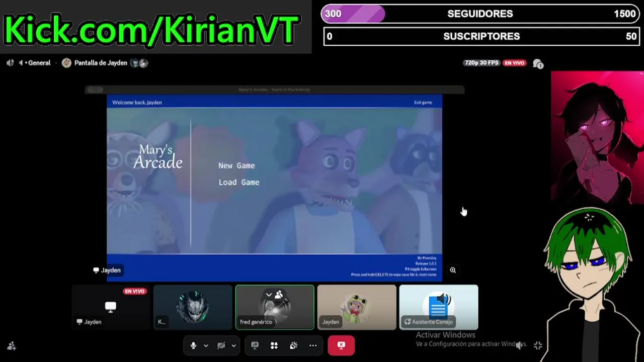Click the Welcome back, jayden text

tap(137, 102)
